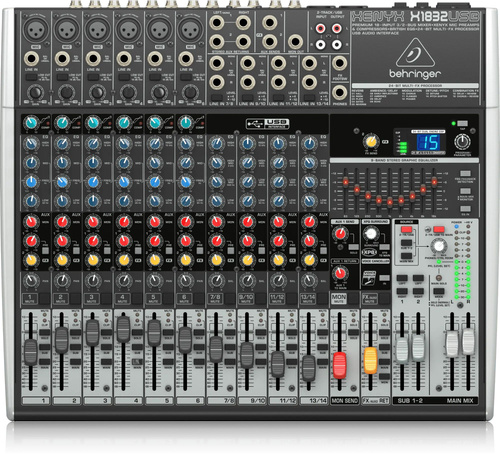This screenshot has width=500, height=455.
Task: Click the red MON SEND fader
Action: pyautogui.click(x=340, y=365)
